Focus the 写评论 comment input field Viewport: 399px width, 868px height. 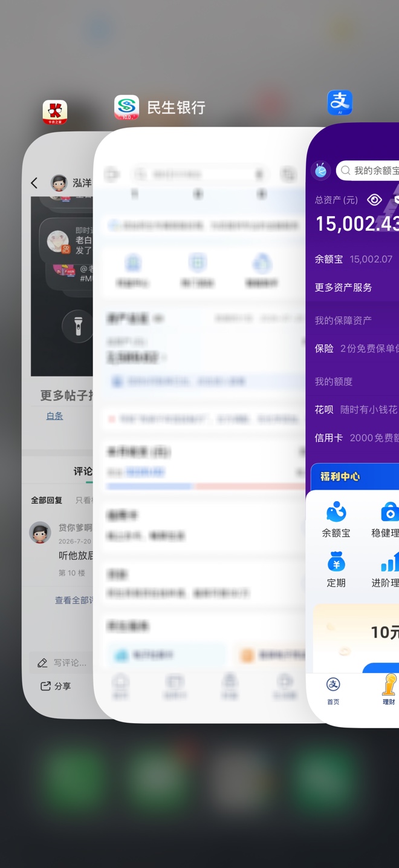coord(62,663)
